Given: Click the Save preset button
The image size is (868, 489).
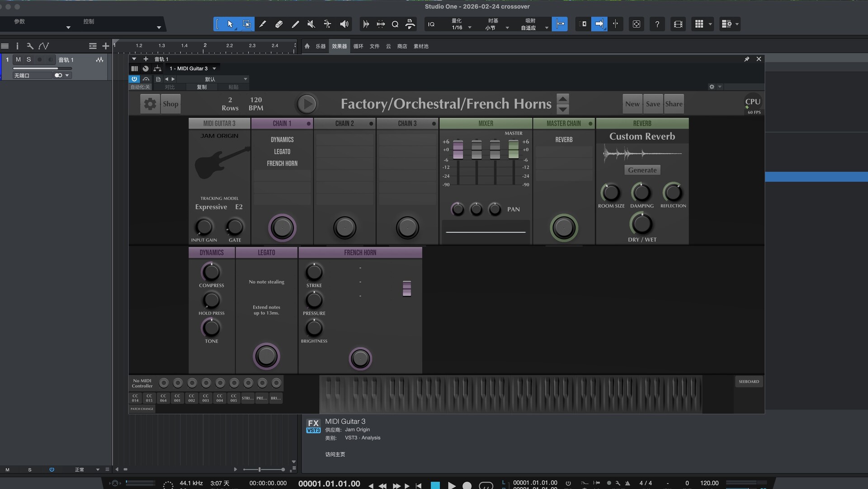Looking at the screenshot, I should click(653, 104).
